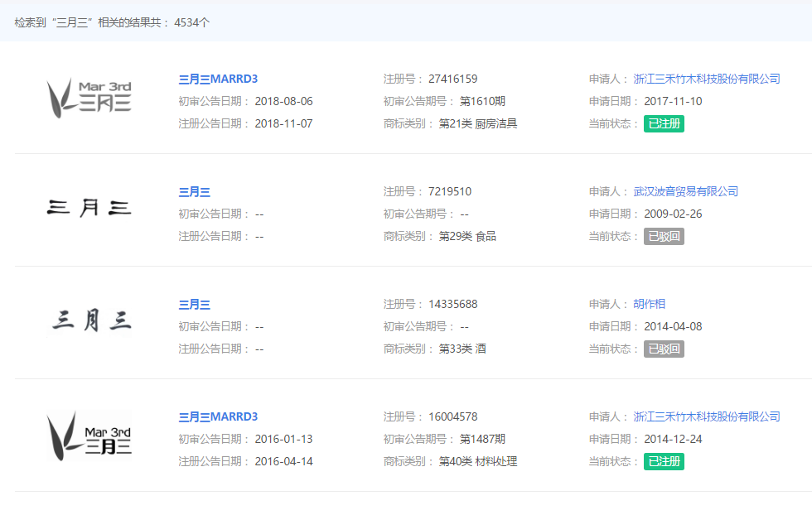The width and height of the screenshot is (812, 515).
Task: Click the Mar 3rd logo thumbnail of registration 27416159
Action: click(89, 99)
